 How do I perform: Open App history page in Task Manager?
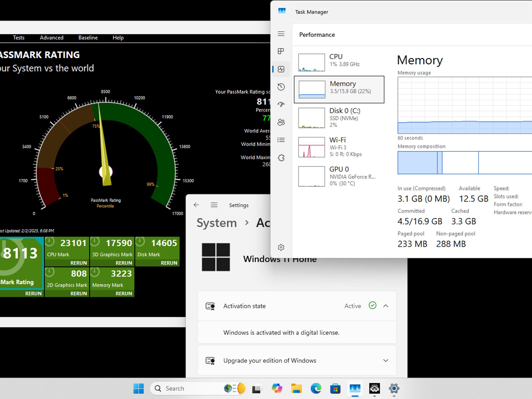[281, 87]
